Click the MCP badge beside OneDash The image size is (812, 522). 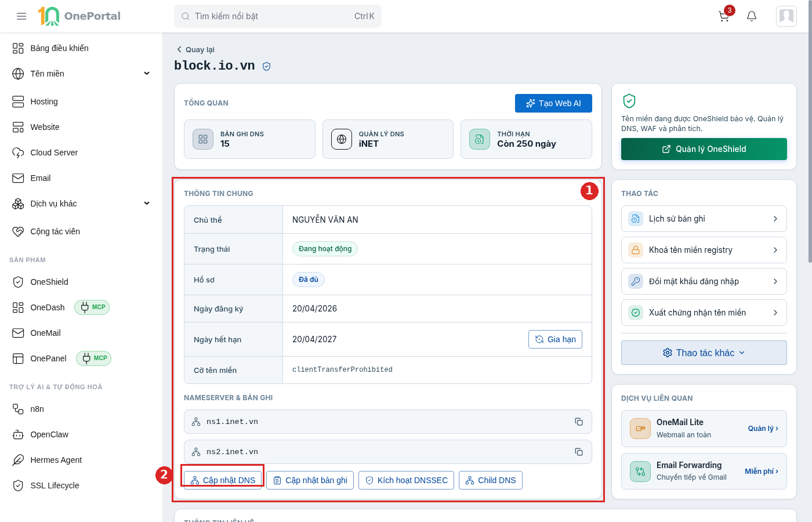point(92,307)
